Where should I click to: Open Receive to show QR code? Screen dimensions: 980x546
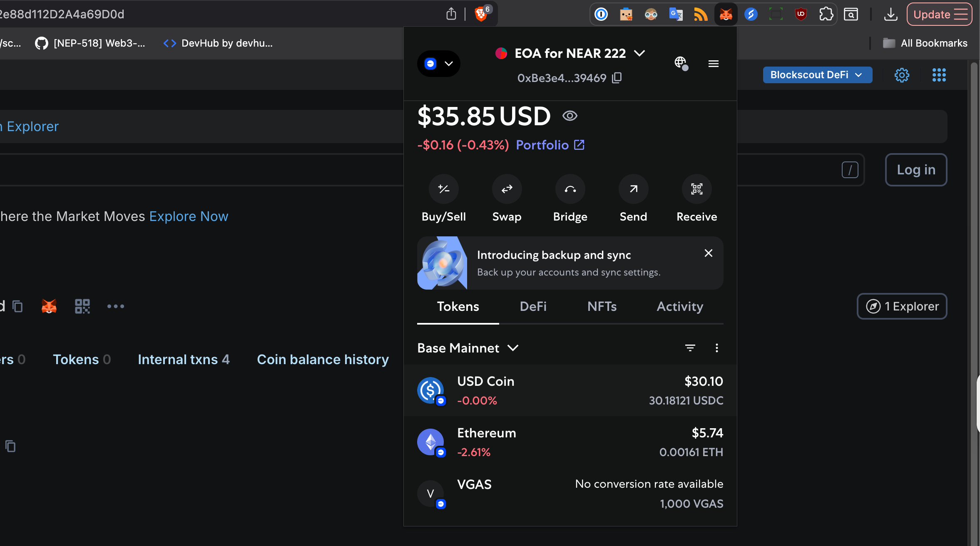pyautogui.click(x=696, y=189)
